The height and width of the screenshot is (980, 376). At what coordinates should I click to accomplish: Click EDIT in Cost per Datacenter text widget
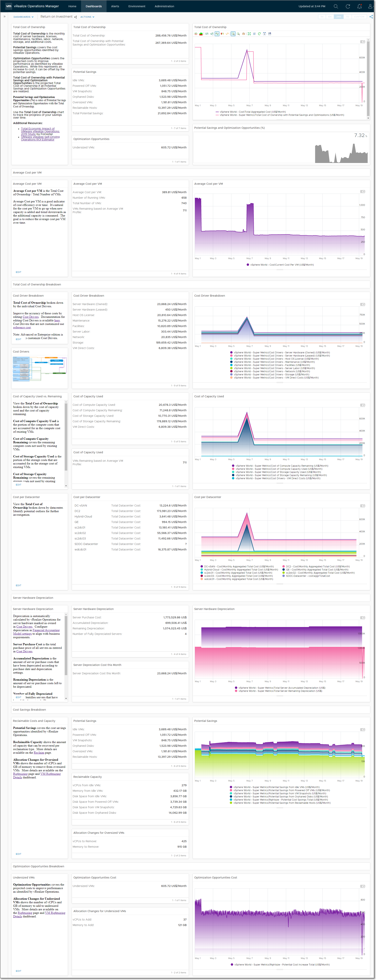19,585
